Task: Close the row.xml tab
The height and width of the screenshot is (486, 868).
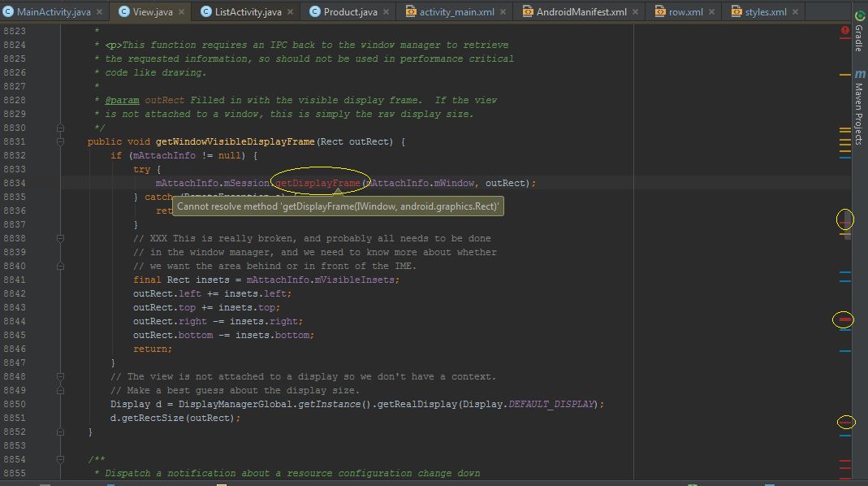Action: click(x=711, y=11)
